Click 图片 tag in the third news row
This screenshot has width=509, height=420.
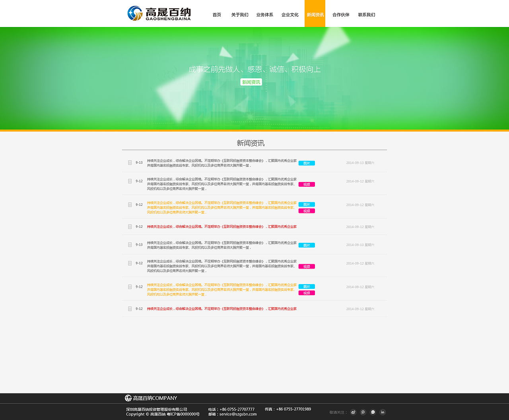[x=307, y=205]
